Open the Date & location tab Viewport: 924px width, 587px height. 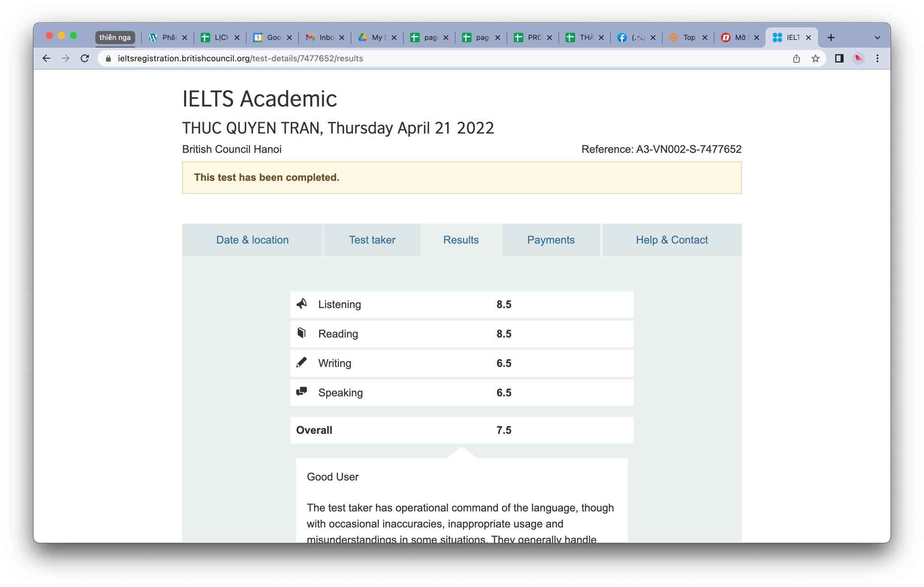point(252,240)
